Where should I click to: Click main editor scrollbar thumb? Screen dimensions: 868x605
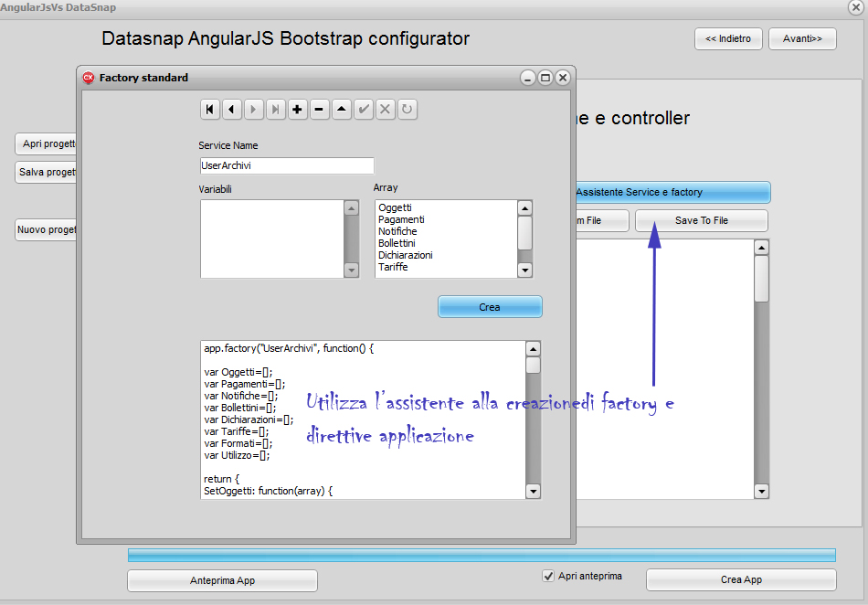(x=762, y=279)
